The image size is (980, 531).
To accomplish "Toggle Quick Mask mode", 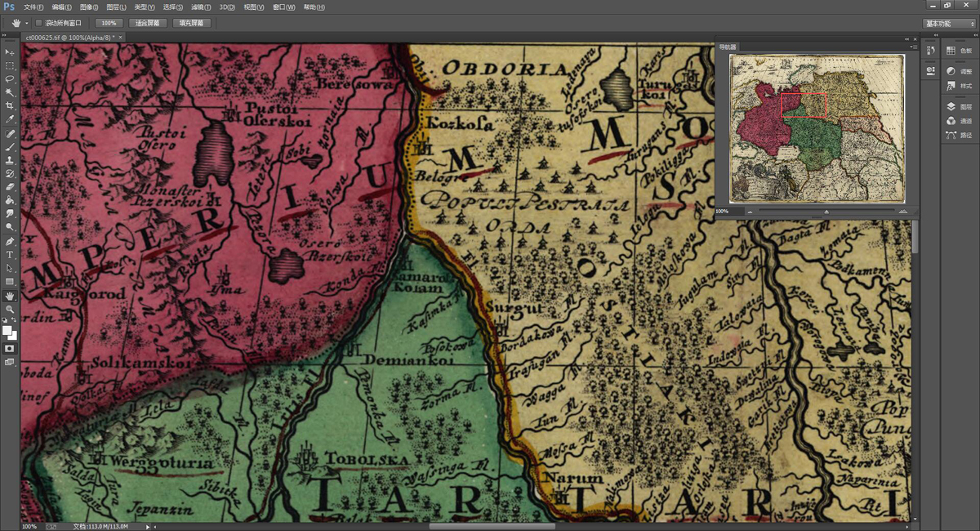I will coord(10,348).
